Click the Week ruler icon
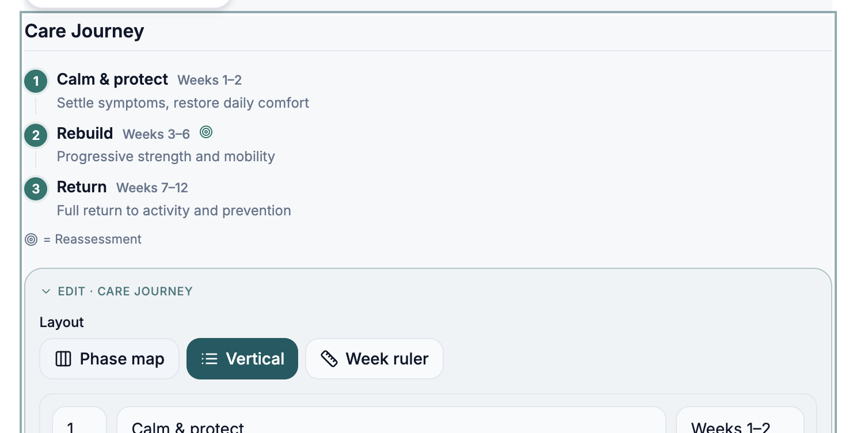Image resolution: width=868 pixels, height=433 pixels. pyautogui.click(x=329, y=359)
